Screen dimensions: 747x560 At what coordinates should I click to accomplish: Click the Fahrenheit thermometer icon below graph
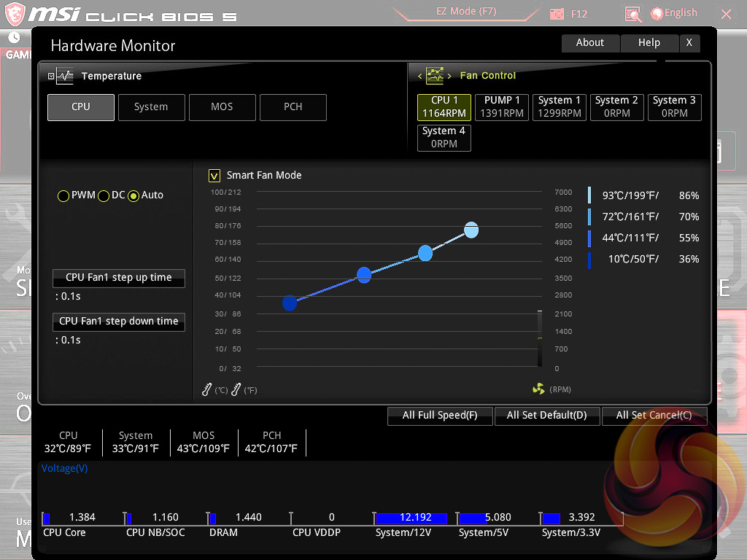(x=236, y=390)
